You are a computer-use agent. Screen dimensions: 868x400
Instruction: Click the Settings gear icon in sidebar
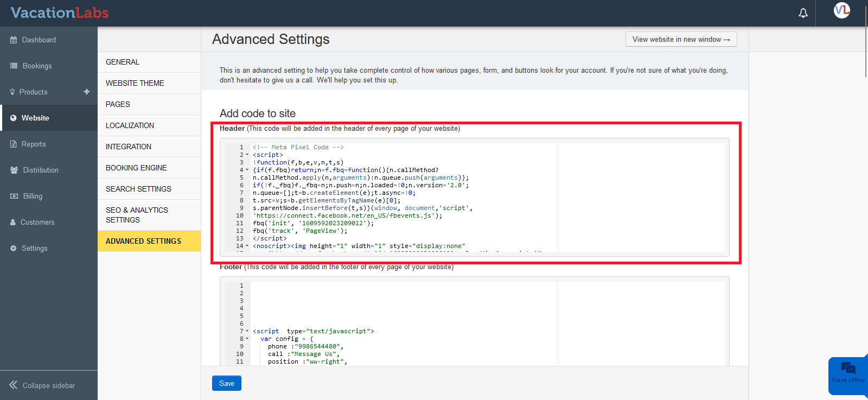tap(13, 248)
